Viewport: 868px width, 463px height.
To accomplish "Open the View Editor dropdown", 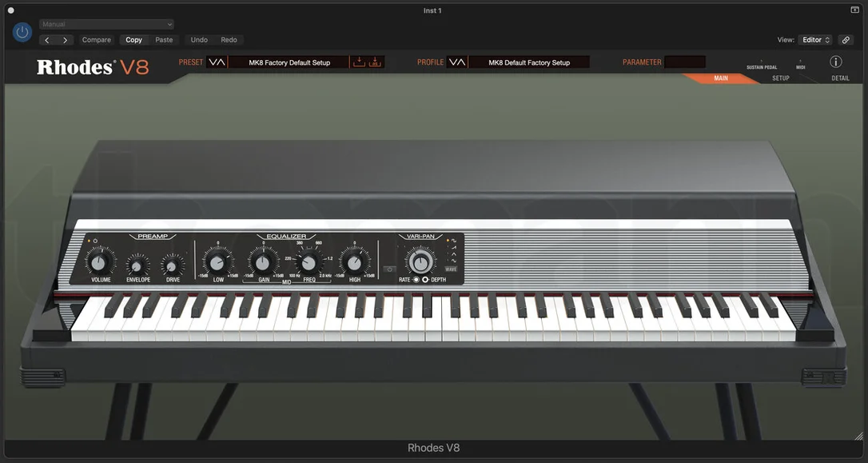I will click(x=815, y=40).
